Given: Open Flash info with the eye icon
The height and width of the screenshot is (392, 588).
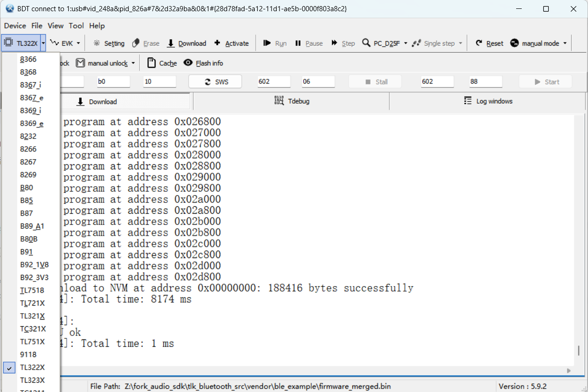Looking at the screenshot, I should click(x=203, y=63).
